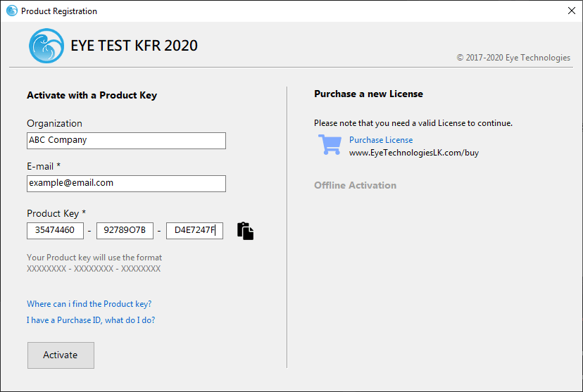Open 'Where can i find the Product key?' link
The width and height of the screenshot is (583, 392).
89,304
